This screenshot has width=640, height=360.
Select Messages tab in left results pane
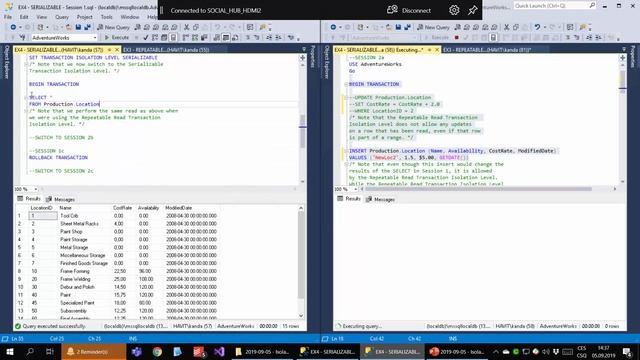(60, 200)
